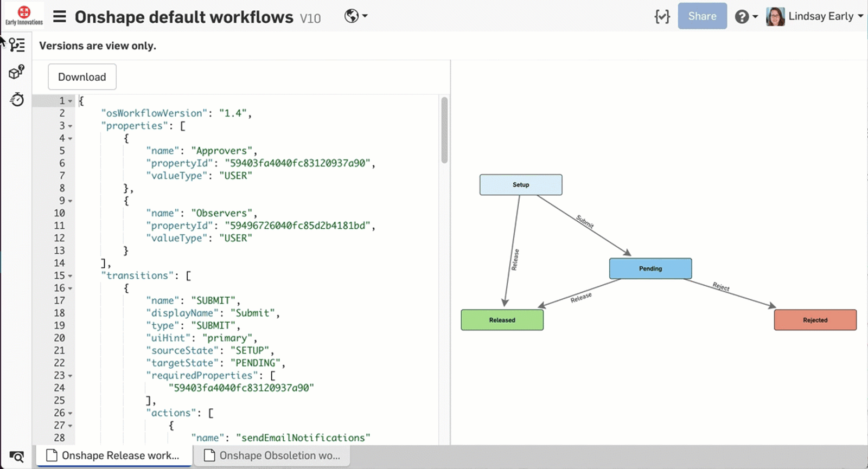Click the Share button
The width and height of the screenshot is (868, 469).
tap(702, 16)
